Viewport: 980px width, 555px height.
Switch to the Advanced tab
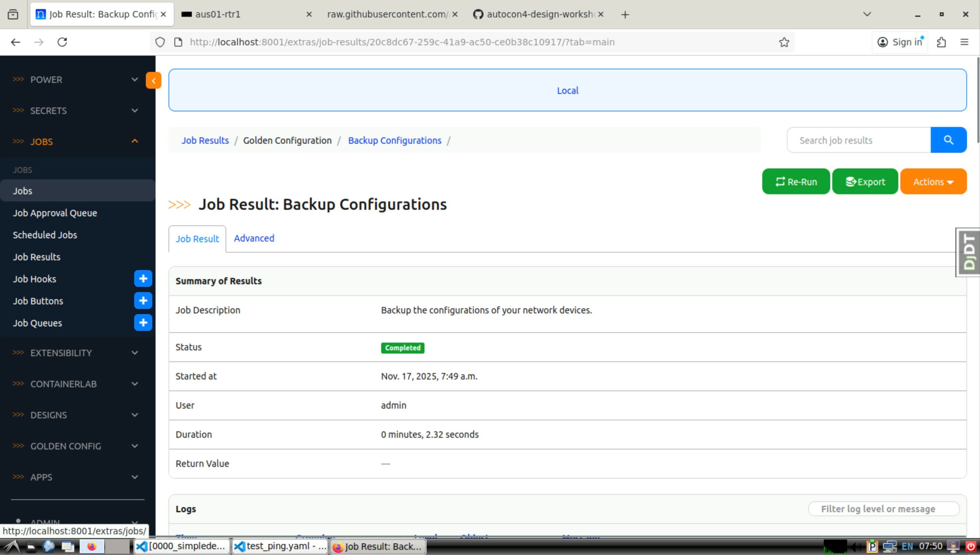(254, 238)
